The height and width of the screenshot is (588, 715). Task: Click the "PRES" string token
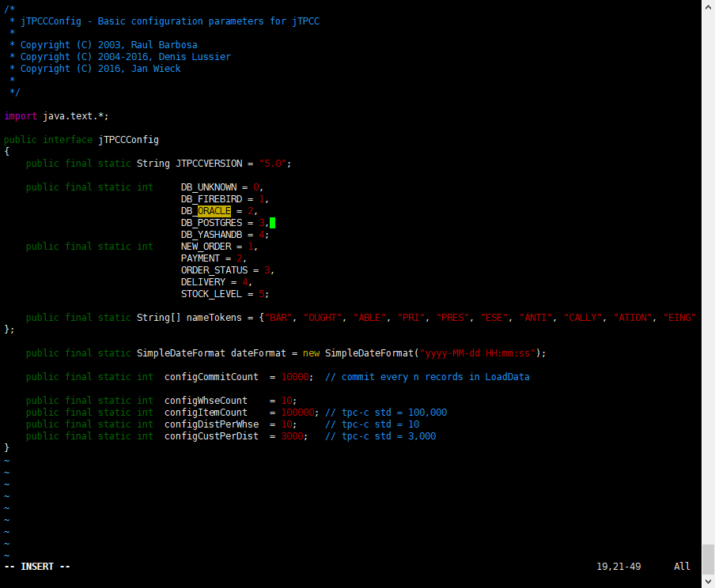coord(452,318)
